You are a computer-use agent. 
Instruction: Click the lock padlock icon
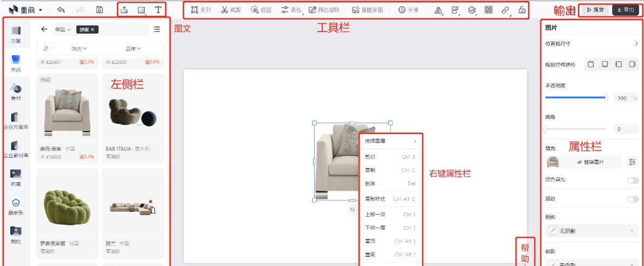(x=522, y=10)
